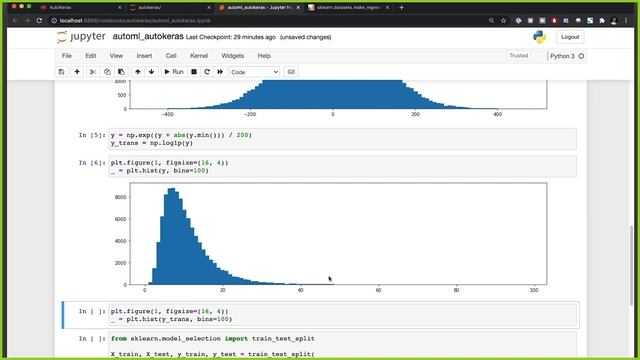This screenshot has width=640, height=360.
Task: Open the Insert menu
Action: (x=144, y=56)
